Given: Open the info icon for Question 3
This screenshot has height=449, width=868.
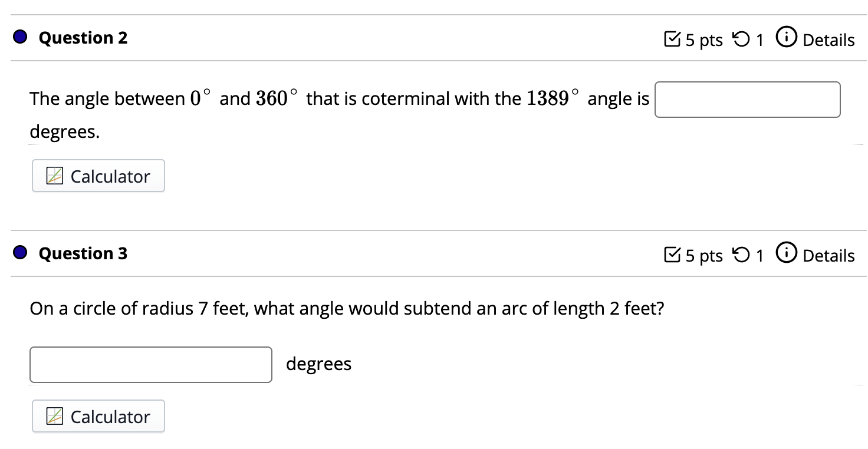Looking at the screenshot, I should pos(785,254).
